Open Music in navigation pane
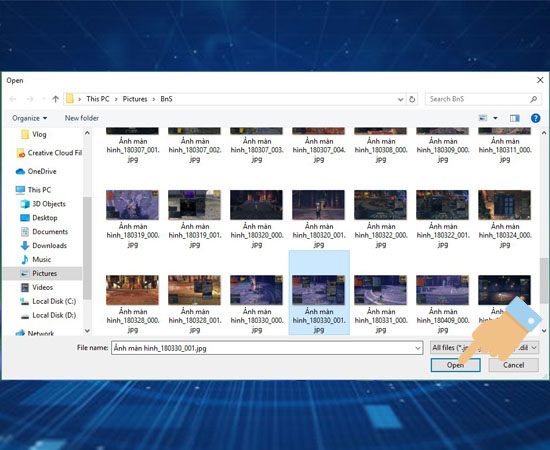550x450 pixels. (36, 260)
